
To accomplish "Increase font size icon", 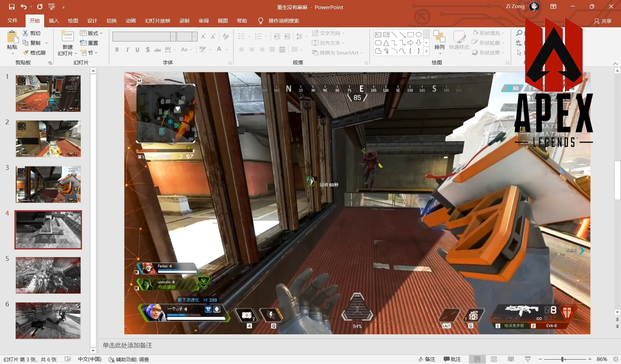I will 203,36.
